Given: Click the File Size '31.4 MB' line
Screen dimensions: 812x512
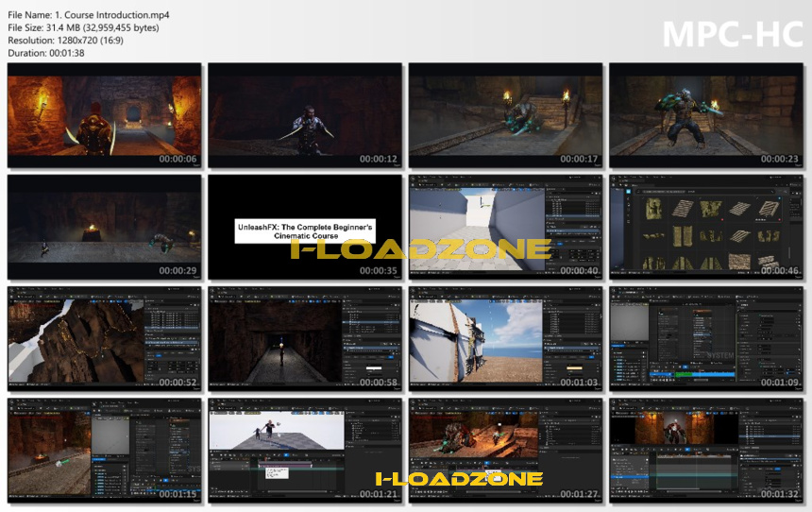Looking at the screenshot, I should [x=83, y=27].
